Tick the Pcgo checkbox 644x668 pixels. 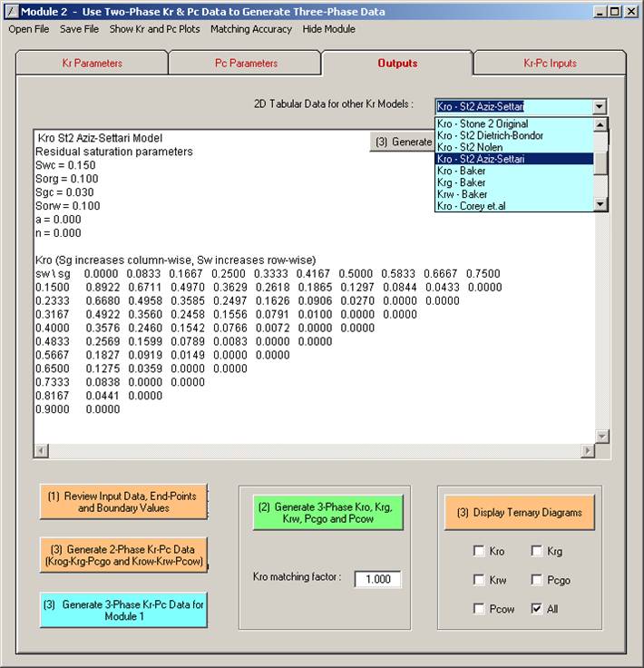coord(537,580)
